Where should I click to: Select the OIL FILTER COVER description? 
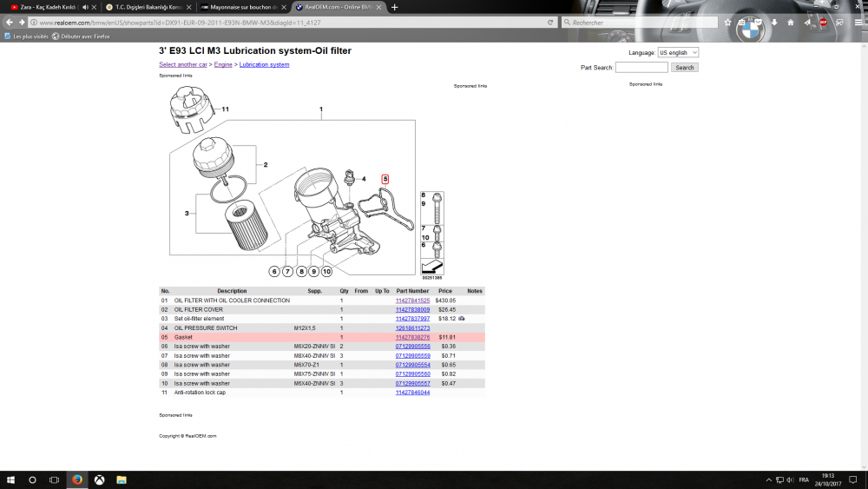point(198,309)
